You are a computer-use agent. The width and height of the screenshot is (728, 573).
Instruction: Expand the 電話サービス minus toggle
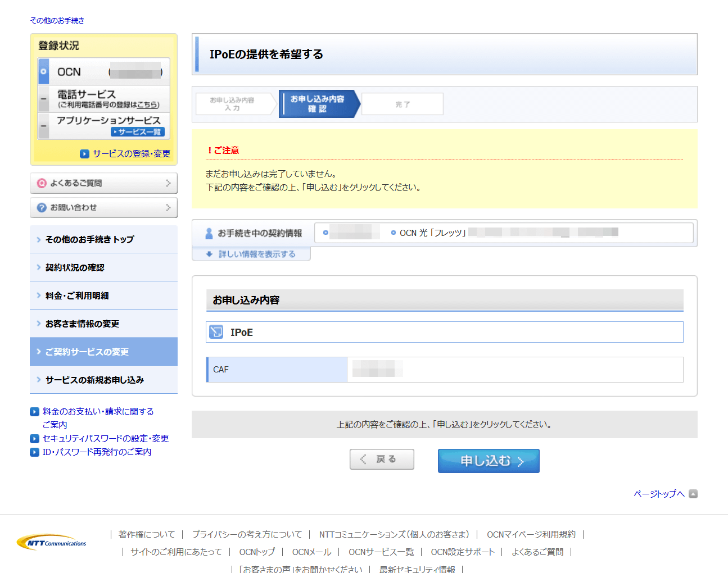tap(43, 99)
